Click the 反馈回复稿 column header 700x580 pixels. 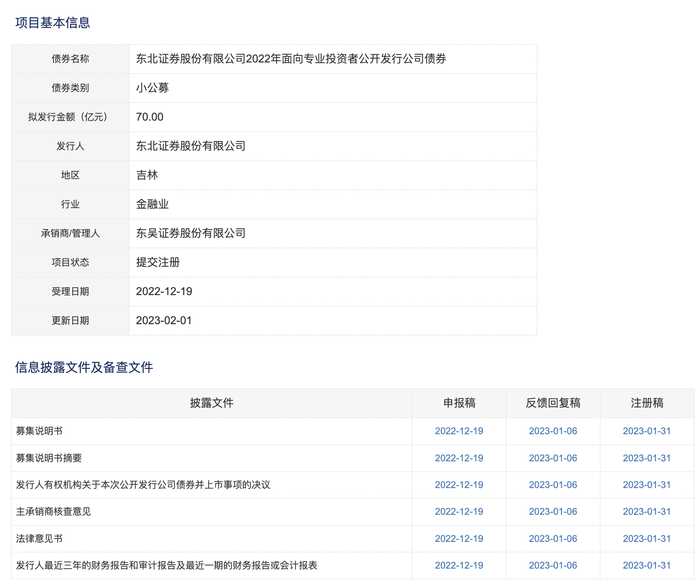pyautogui.click(x=553, y=403)
